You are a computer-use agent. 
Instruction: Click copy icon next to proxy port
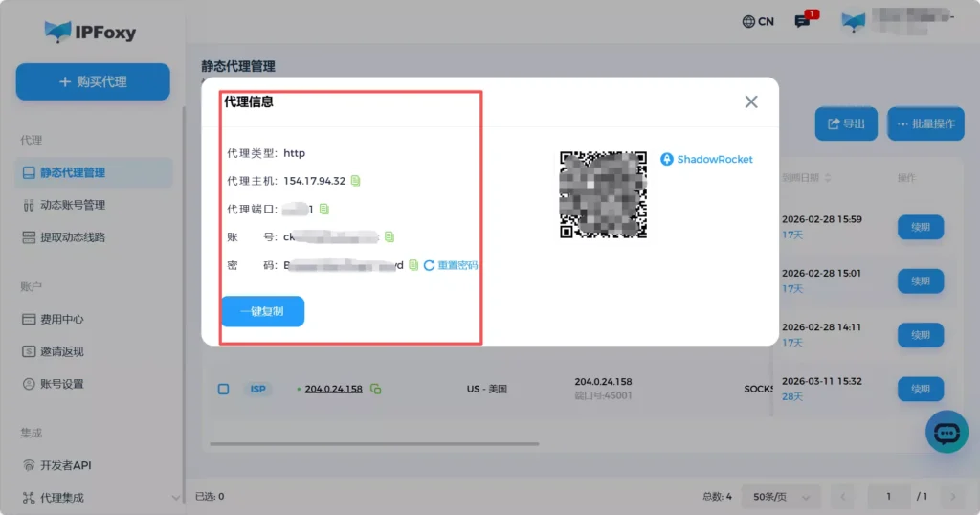324,209
